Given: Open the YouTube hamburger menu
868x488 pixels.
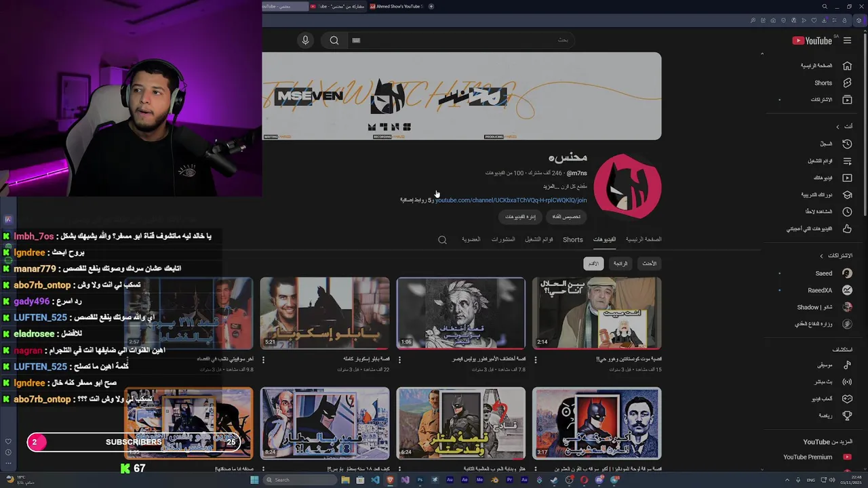Looking at the screenshot, I should point(847,41).
